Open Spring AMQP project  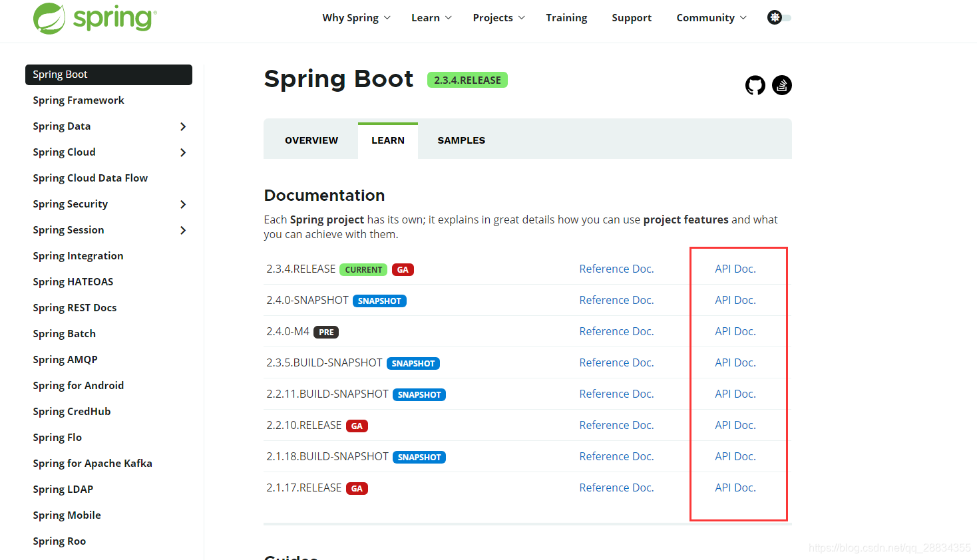tap(65, 360)
